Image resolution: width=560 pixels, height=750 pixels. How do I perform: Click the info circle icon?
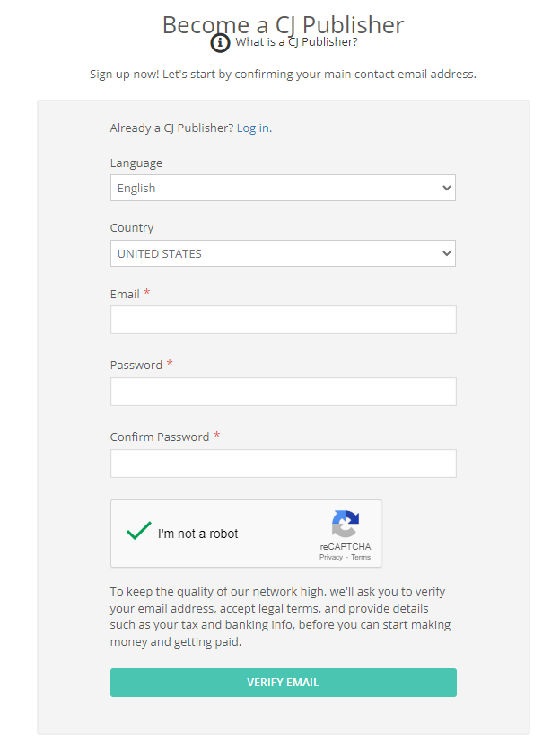(220, 42)
